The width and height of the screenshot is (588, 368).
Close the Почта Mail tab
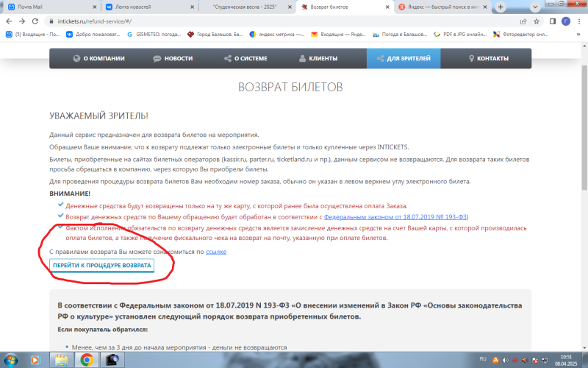95,7
